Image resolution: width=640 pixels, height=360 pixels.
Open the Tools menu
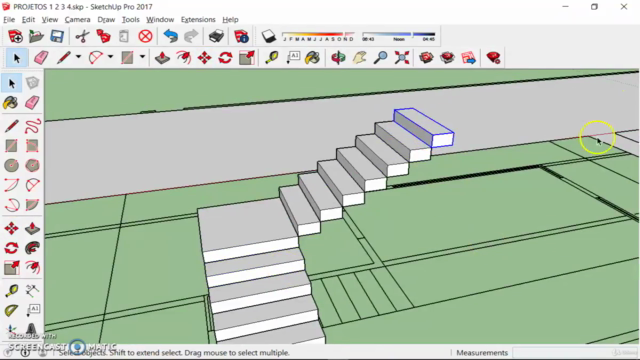coord(131,20)
